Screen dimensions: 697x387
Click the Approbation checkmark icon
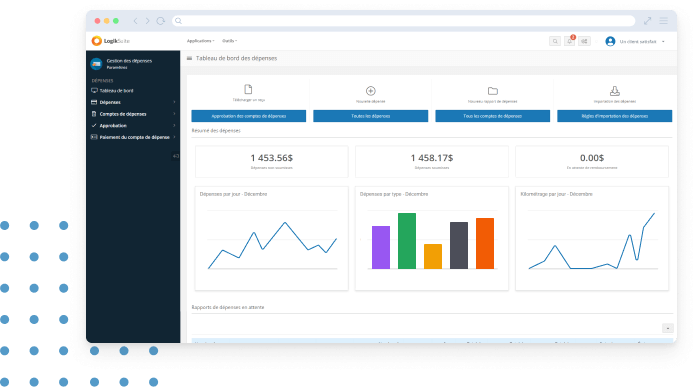(x=94, y=126)
